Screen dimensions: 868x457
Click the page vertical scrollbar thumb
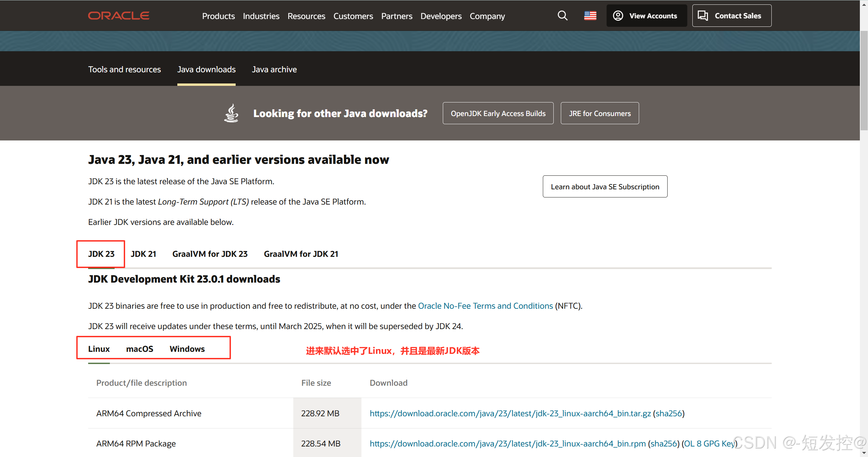click(864, 80)
